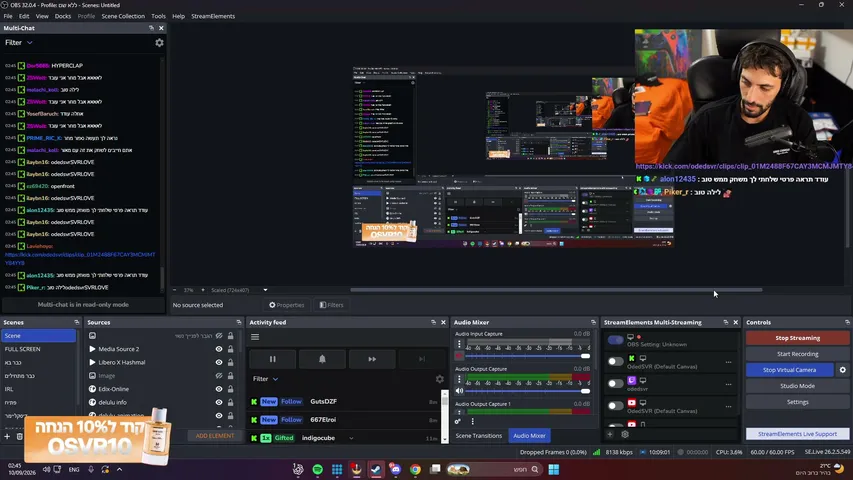This screenshot has height=480, width=853.
Task: Click Stop Virtual Camera button
Action: point(789,370)
